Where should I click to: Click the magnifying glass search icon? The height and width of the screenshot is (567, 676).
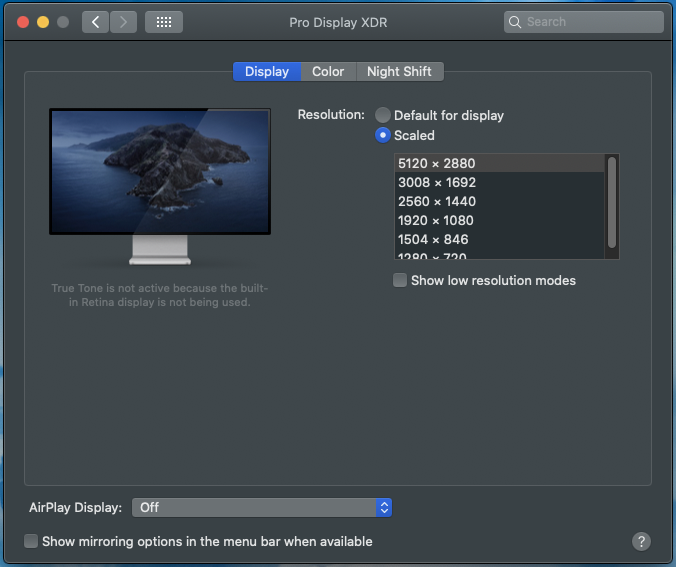coord(515,22)
